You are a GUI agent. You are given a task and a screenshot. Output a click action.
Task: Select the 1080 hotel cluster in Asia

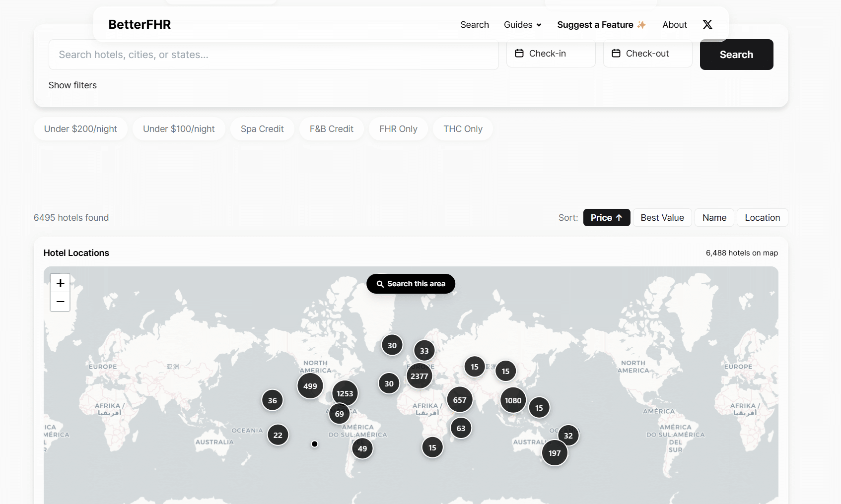click(x=513, y=400)
